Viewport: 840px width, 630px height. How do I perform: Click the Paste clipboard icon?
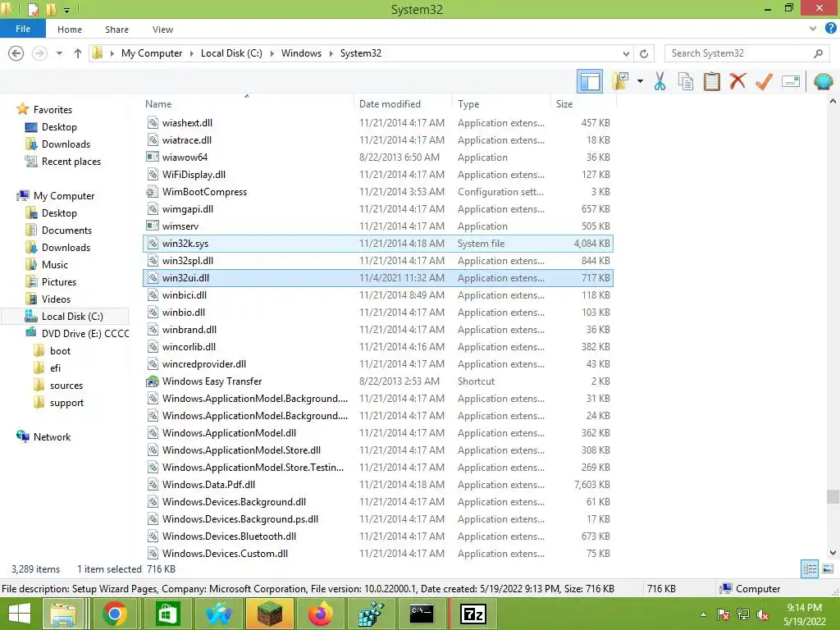coord(711,82)
